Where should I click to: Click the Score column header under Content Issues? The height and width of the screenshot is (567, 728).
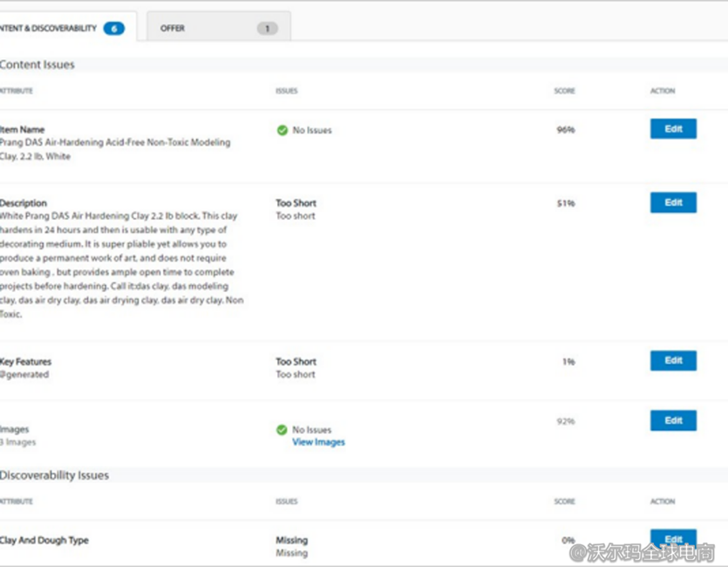point(564,91)
